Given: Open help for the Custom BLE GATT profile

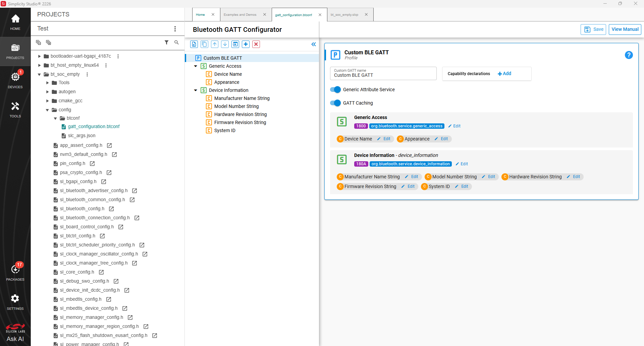Looking at the screenshot, I should tap(629, 55).
